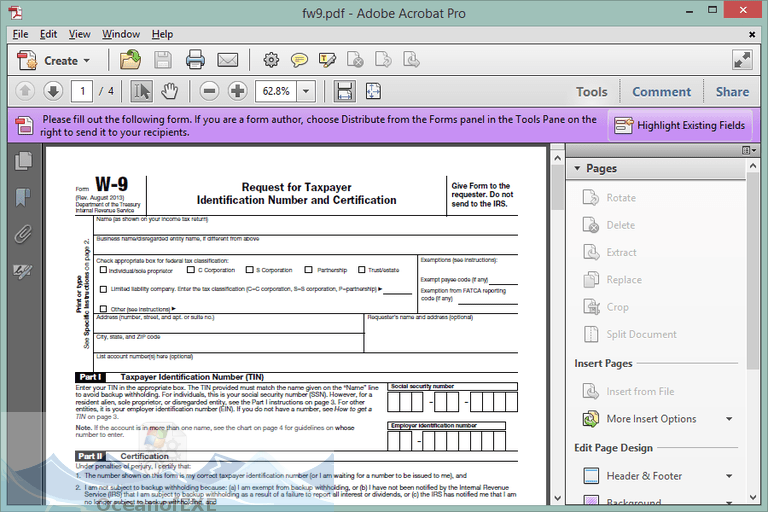Click Replace in Pages panel
The height and width of the screenshot is (512, 768).
[612, 280]
